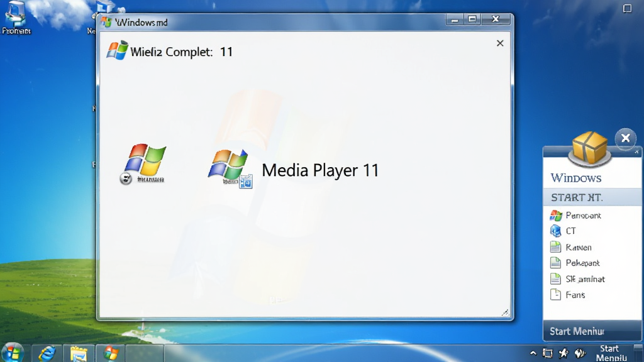Click the window's bottom-right resize grip
Image resolution: width=644 pixels, height=362 pixels.
click(x=506, y=313)
